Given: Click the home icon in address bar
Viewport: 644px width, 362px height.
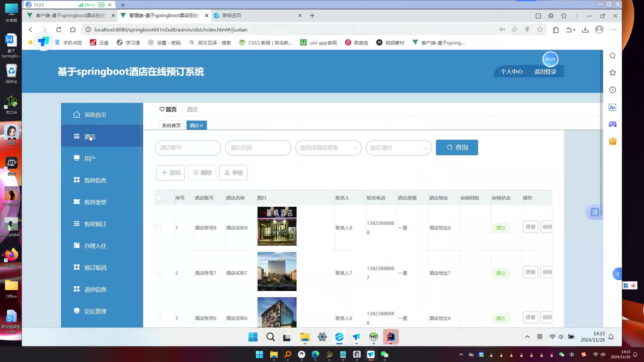Looking at the screenshot, I should (x=73, y=30).
